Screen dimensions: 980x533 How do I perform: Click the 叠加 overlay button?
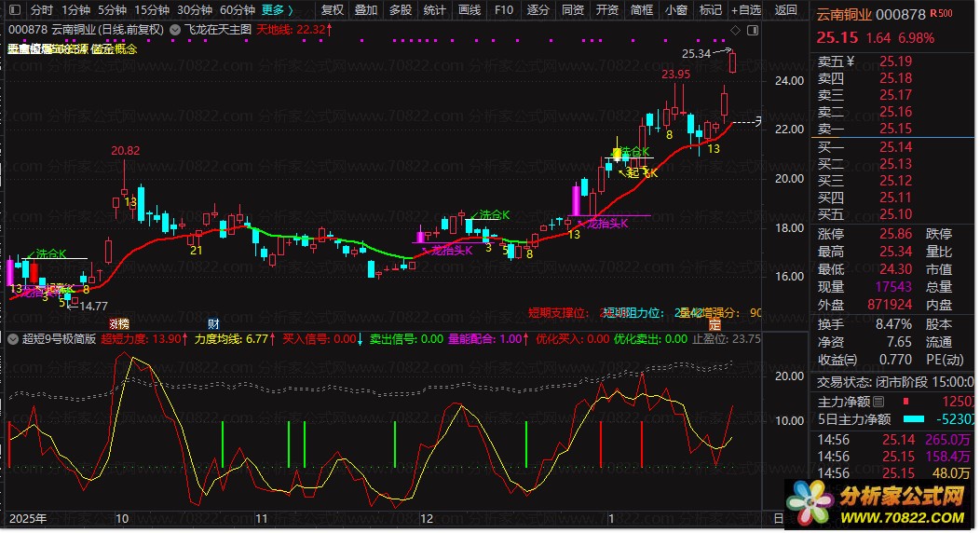[366, 10]
